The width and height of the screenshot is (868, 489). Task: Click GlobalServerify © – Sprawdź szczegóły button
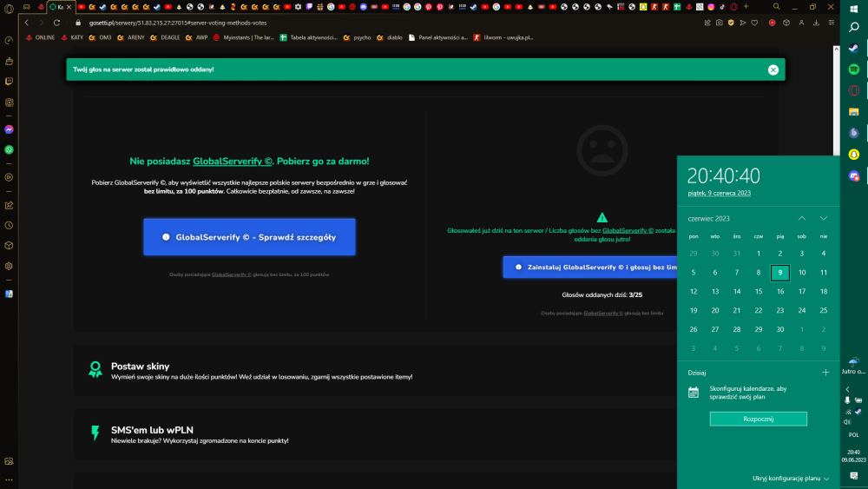coord(249,237)
